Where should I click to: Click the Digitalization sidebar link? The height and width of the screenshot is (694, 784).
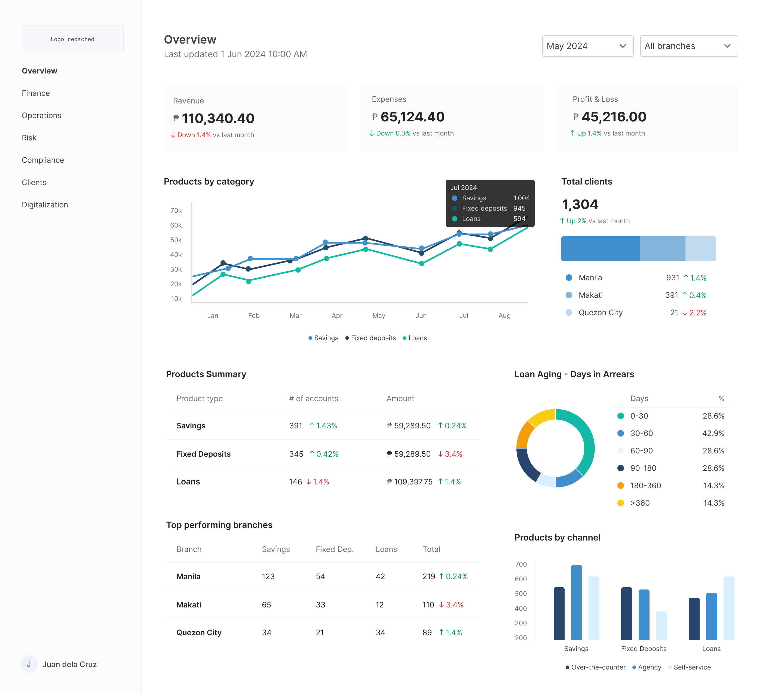pos(44,205)
